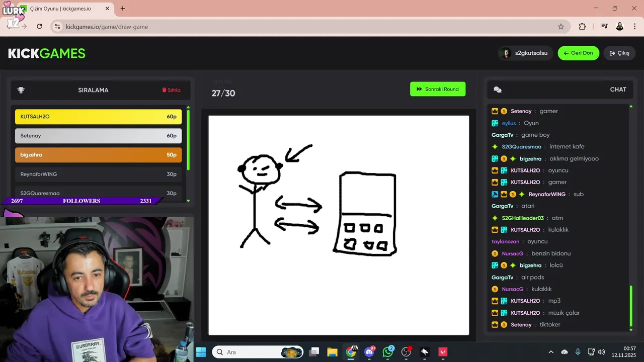Viewport: 644px width, 362px height.
Task: Click the Geri Dön button
Action: click(x=578, y=53)
